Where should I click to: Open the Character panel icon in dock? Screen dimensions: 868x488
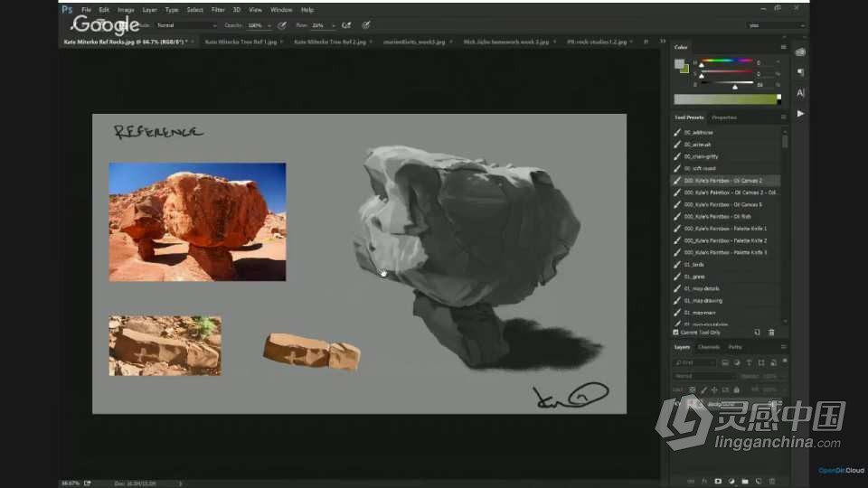(x=800, y=93)
